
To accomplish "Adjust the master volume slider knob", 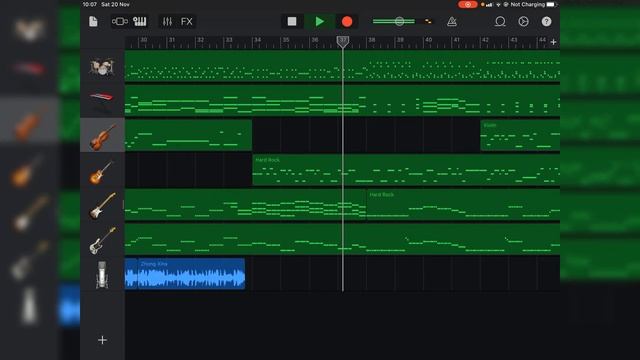I will click(x=400, y=21).
